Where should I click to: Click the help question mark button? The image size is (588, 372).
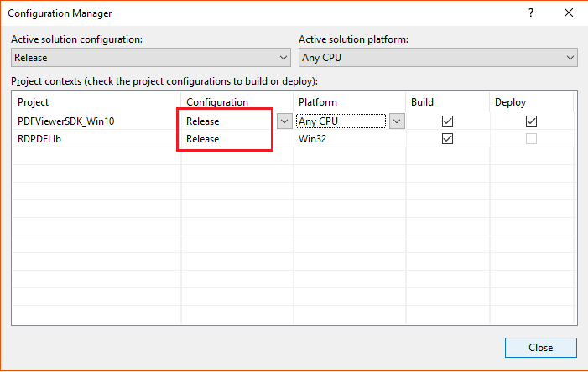tap(531, 13)
